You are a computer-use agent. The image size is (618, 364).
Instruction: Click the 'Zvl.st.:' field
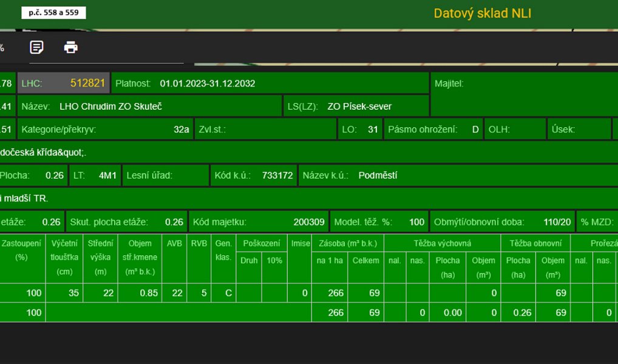265,129
